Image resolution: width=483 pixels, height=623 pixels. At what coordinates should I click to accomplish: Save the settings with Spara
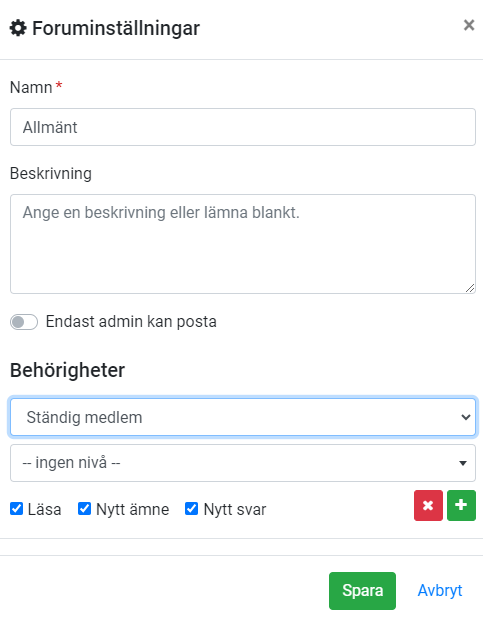362,591
